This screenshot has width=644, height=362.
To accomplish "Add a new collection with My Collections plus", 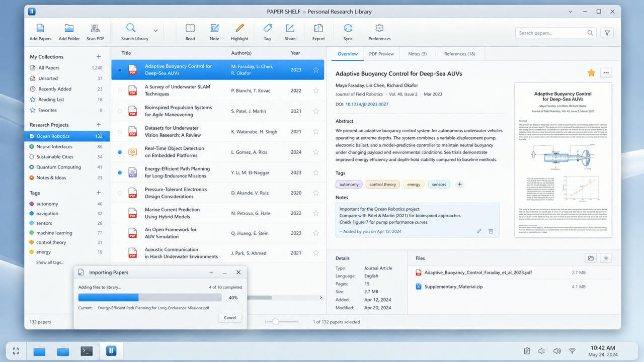I will [x=99, y=57].
